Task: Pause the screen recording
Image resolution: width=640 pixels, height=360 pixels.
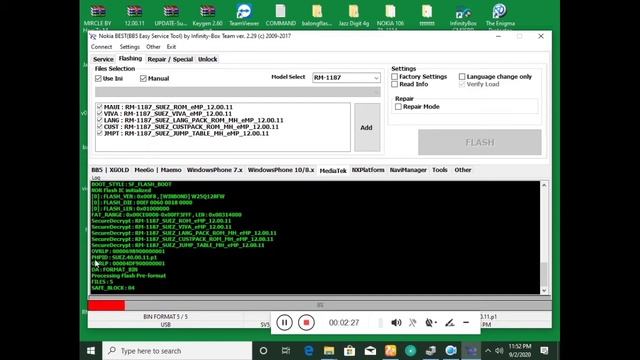Action: tap(284, 322)
